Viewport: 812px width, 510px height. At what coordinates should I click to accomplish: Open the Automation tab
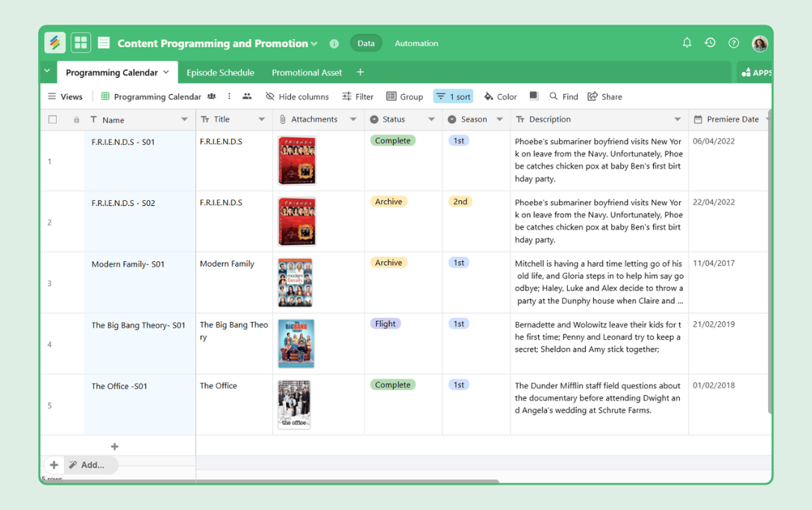(416, 43)
